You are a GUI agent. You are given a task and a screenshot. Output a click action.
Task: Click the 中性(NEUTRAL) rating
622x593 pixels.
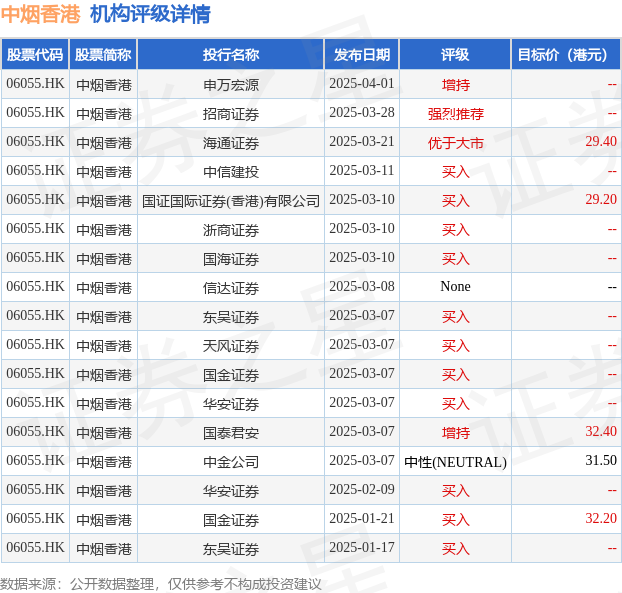point(455,462)
